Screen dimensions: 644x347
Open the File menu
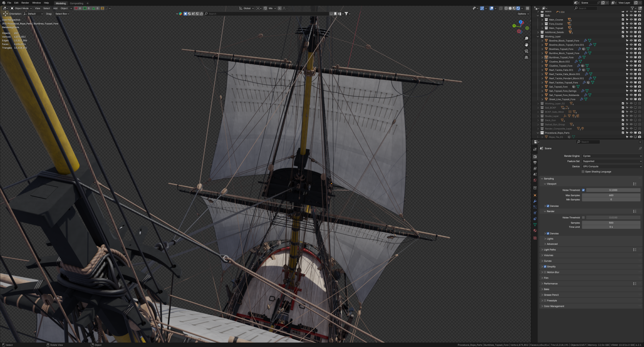coord(9,3)
